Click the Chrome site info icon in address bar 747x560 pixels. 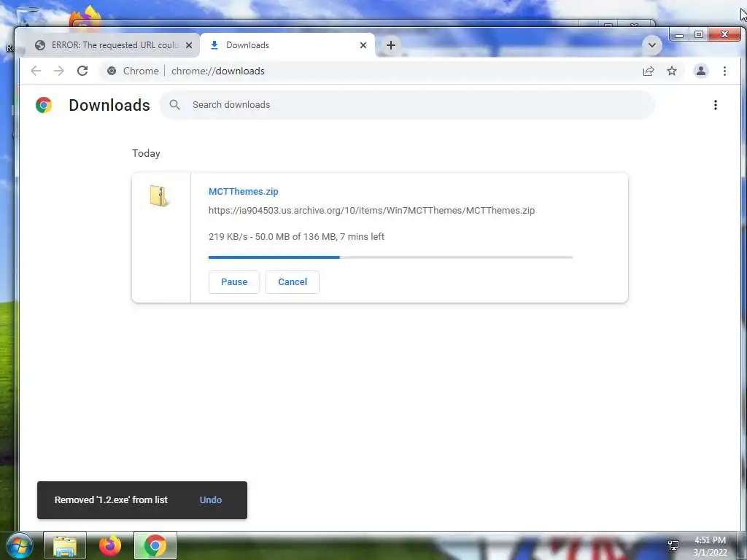[x=112, y=71]
